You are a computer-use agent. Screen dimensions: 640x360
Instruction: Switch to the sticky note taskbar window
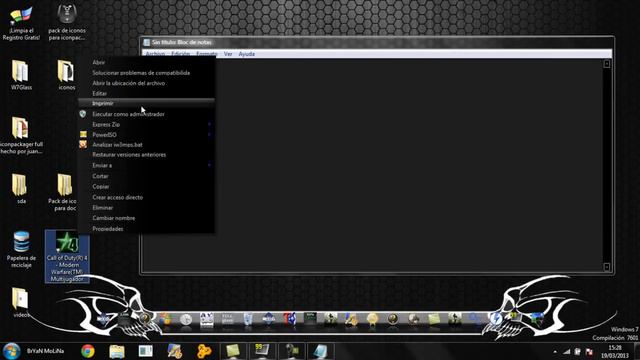pyautogui.click(x=233, y=351)
